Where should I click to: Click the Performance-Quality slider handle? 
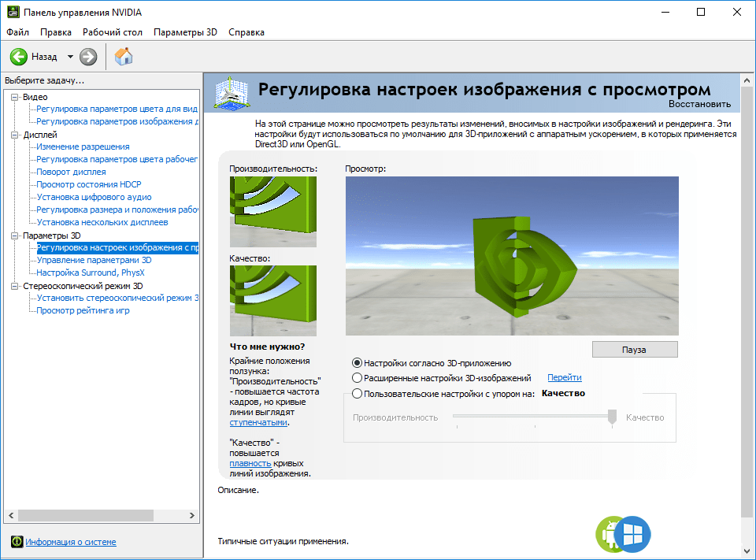(612, 417)
